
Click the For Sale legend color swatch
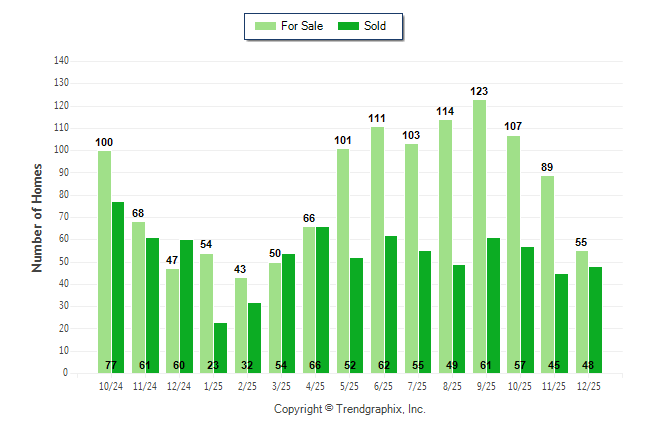266,26
